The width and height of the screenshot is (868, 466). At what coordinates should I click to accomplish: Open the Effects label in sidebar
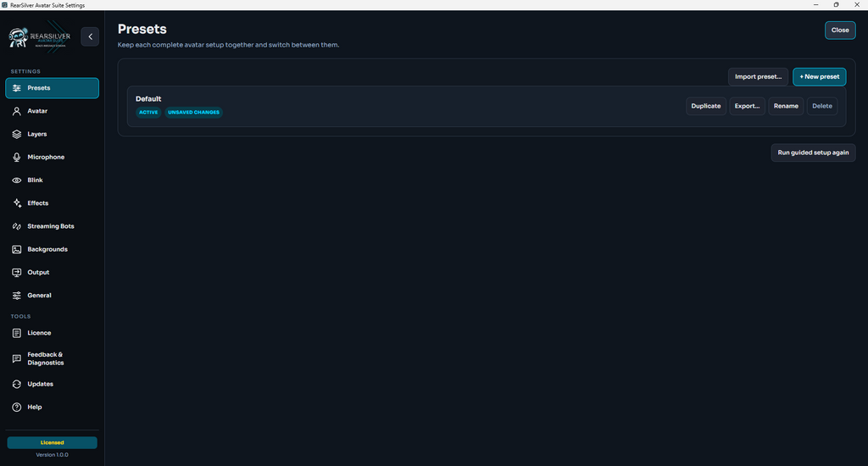click(37, 203)
